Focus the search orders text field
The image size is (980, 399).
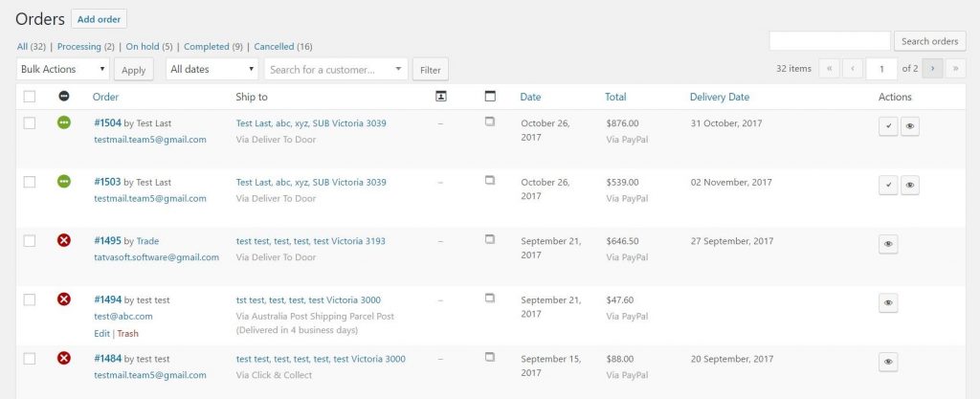pos(830,41)
